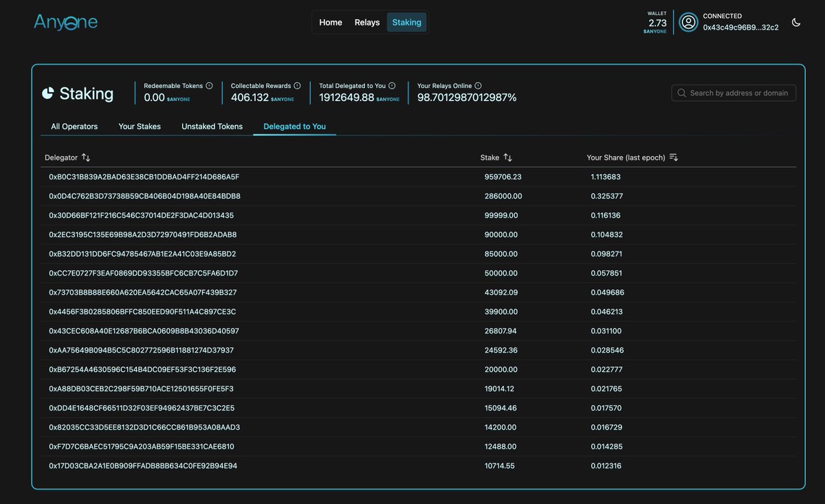Sort by Delegator column arrows
This screenshot has height=504, width=825.
click(x=86, y=157)
